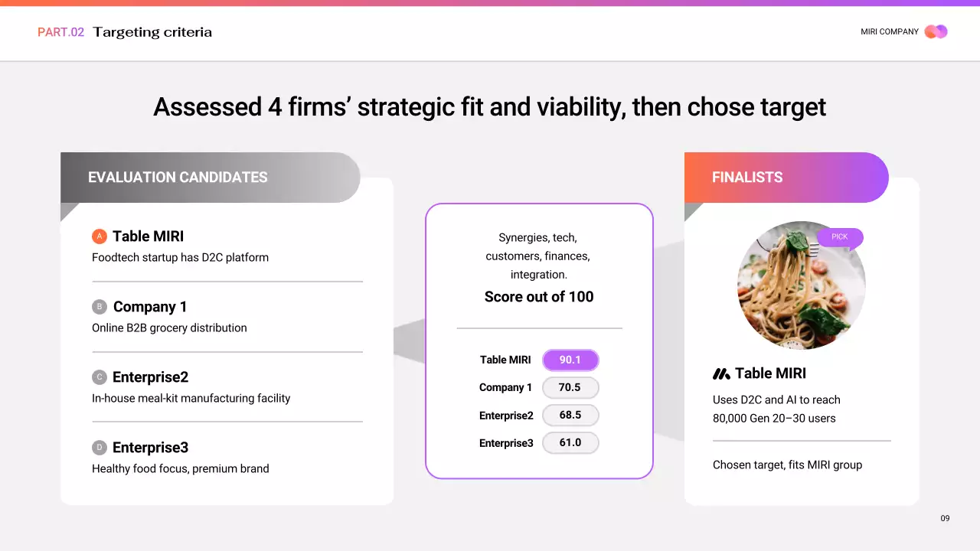Click the Company 1 candidate heading
The height and width of the screenshot is (551, 980).
coord(150,307)
